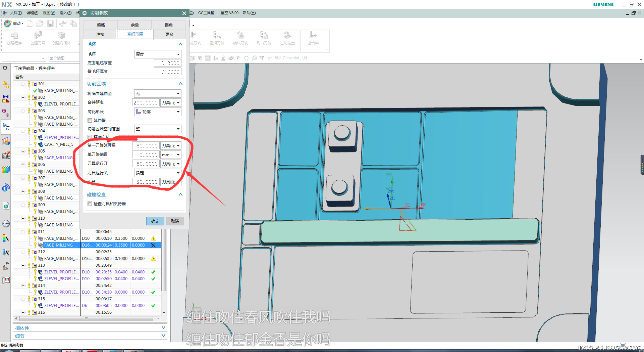Collapse tree node 301
The width and height of the screenshot is (644, 352).
[23, 84]
